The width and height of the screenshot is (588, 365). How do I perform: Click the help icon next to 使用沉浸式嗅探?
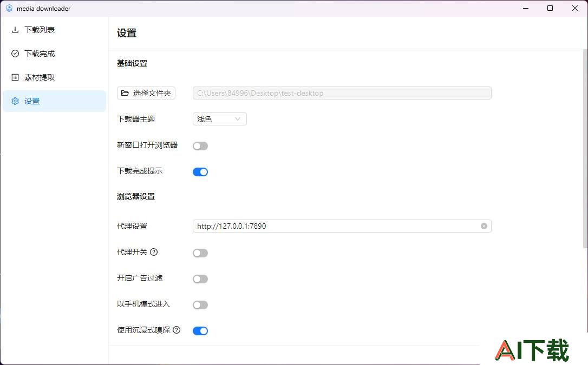(x=177, y=330)
